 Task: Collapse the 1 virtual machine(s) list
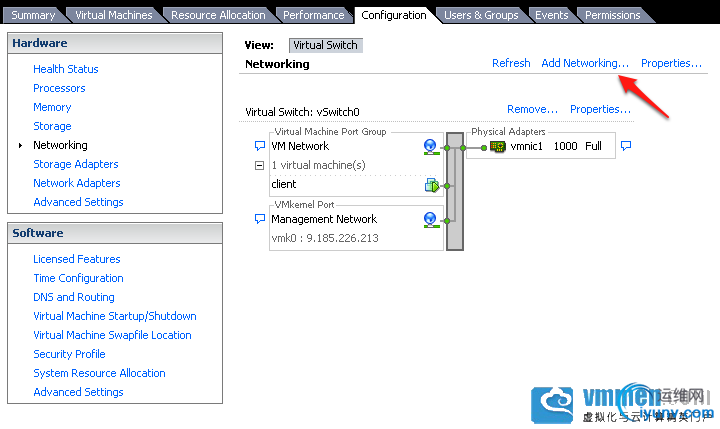[260, 165]
